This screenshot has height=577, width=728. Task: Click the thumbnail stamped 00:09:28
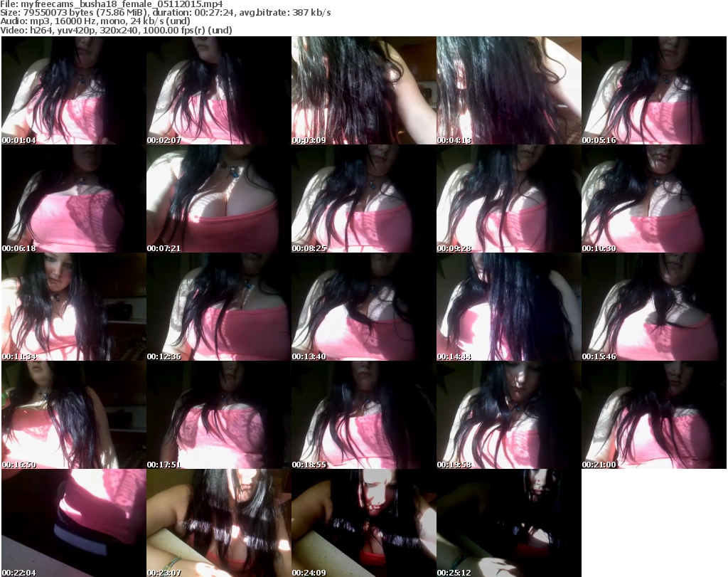pyautogui.click(x=508, y=198)
